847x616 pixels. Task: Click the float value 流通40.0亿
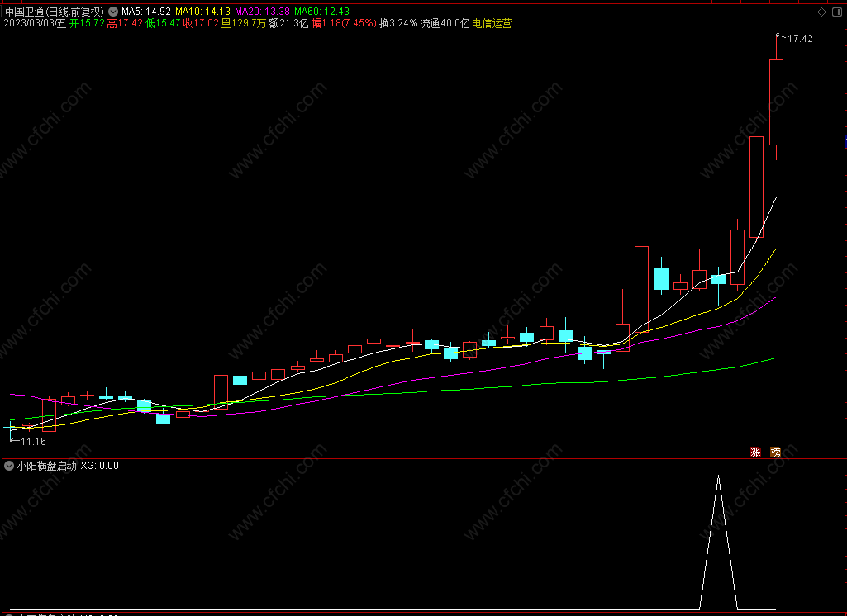445,23
